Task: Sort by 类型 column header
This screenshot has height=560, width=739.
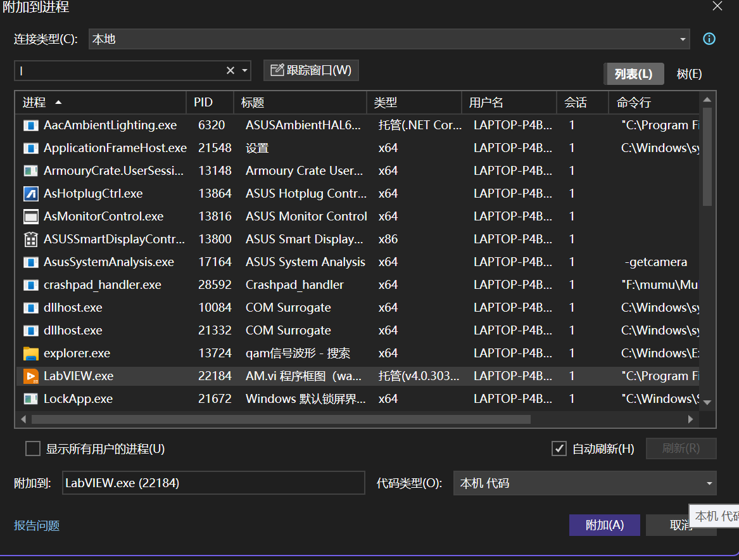Action: 414,102
